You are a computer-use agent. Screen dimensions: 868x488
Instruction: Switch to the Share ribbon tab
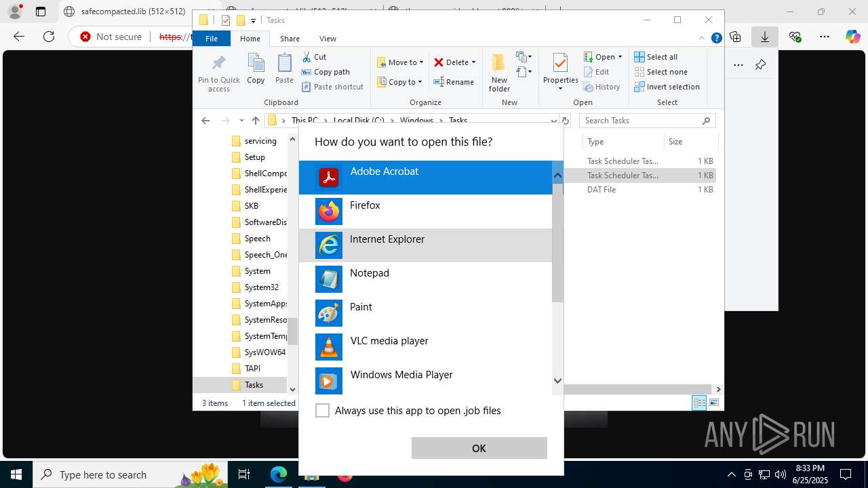(x=290, y=39)
